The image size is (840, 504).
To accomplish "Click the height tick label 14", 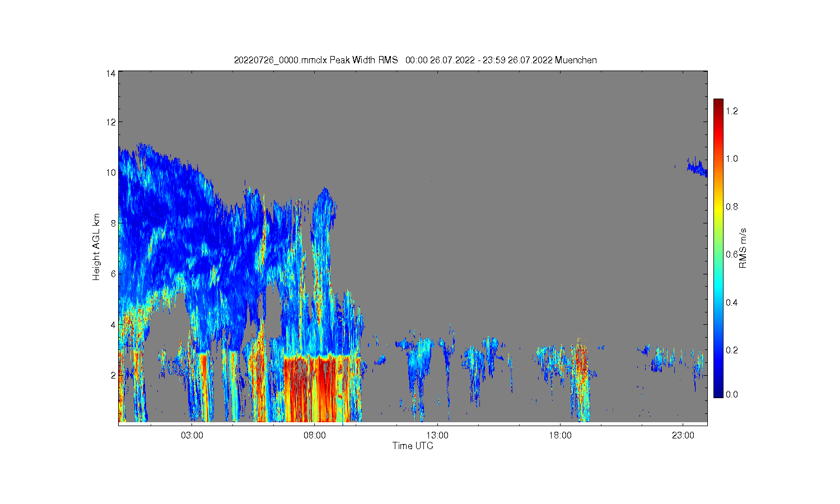I will pos(111,73).
